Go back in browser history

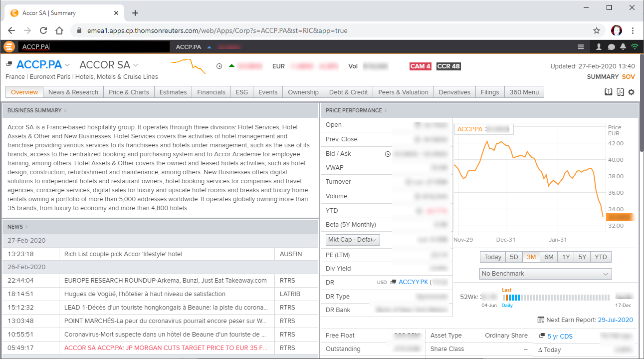pyautogui.click(x=11, y=30)
